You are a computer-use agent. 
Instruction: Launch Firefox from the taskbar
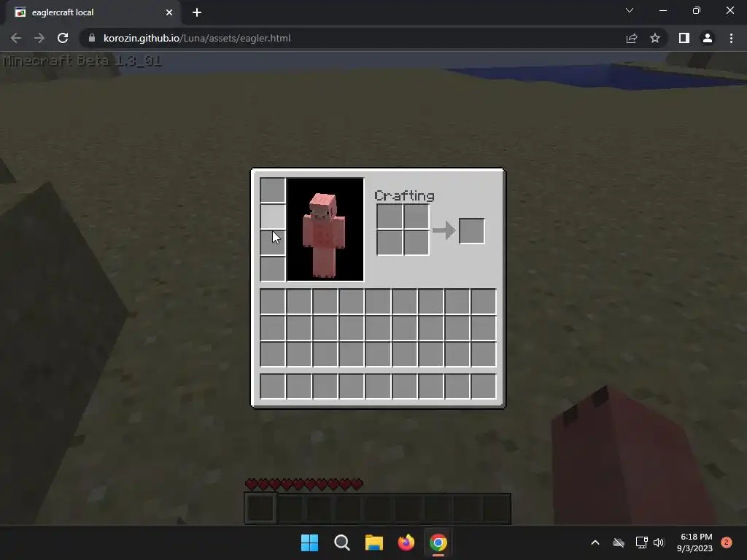[x=406, y=542]
